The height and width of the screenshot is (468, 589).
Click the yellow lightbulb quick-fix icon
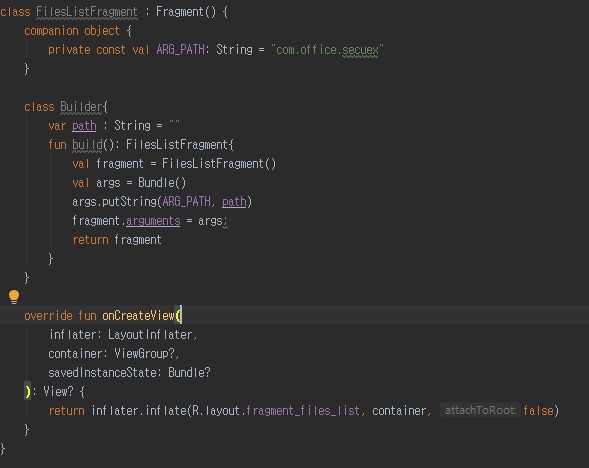click(14, 297)
